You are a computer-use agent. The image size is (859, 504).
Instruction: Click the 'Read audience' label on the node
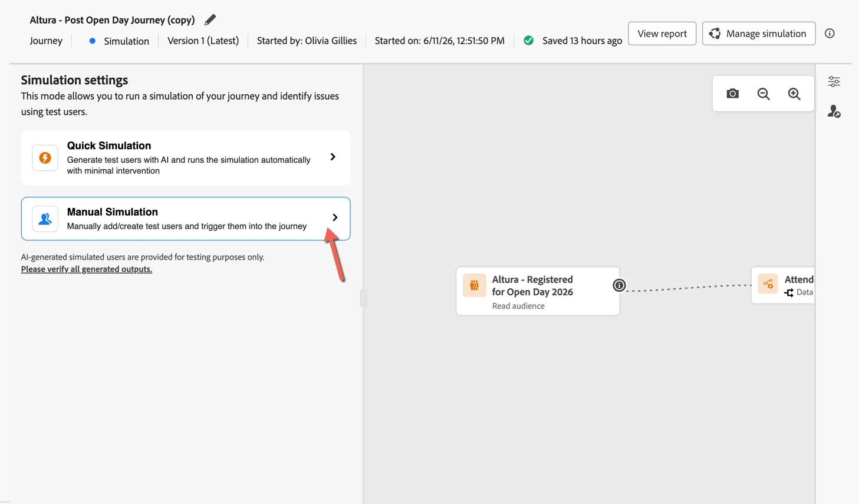click(518, 306)
